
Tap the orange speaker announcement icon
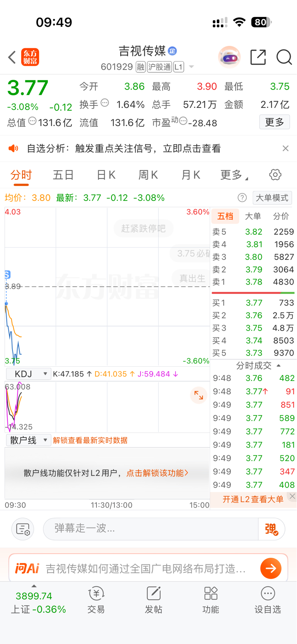pos(14,149)
